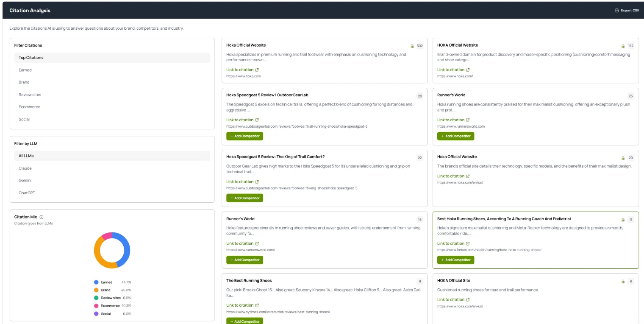Choose the Review sites filter

coord(112,95)
